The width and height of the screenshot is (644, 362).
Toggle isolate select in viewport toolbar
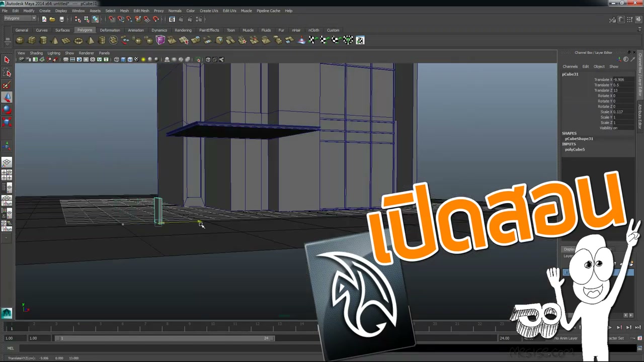coord(198,59)
